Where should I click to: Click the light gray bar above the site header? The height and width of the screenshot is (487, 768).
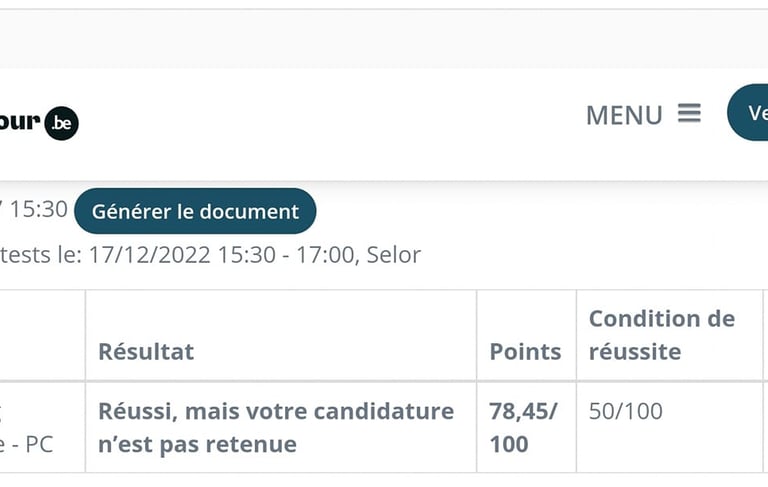[384, 40]
